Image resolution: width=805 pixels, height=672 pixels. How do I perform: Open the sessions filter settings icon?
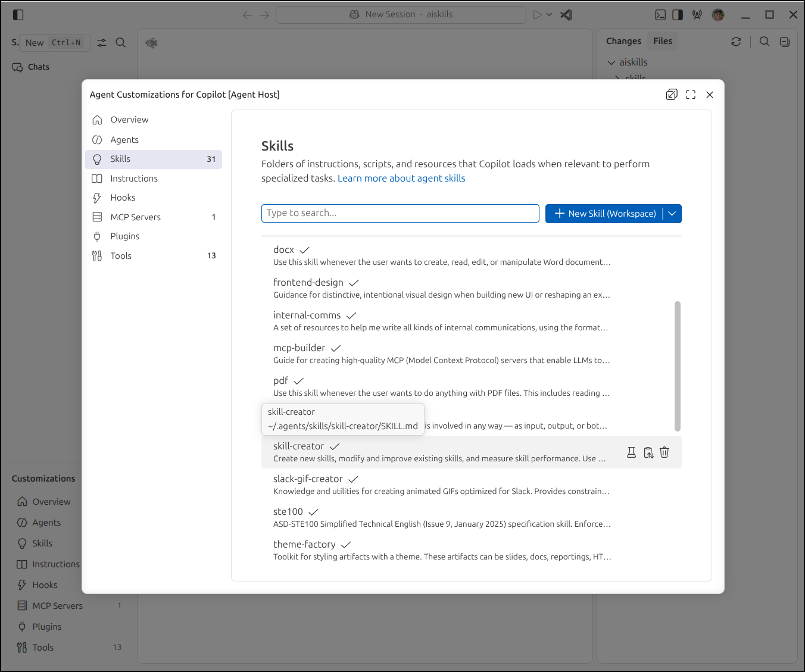102,43
